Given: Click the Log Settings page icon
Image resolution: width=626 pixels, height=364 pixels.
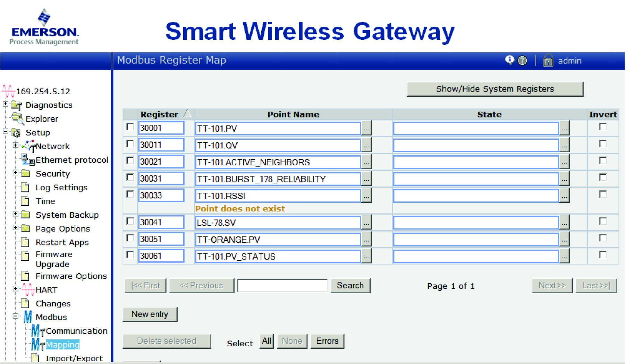Looking at the screenshot, I should (25, 188).
